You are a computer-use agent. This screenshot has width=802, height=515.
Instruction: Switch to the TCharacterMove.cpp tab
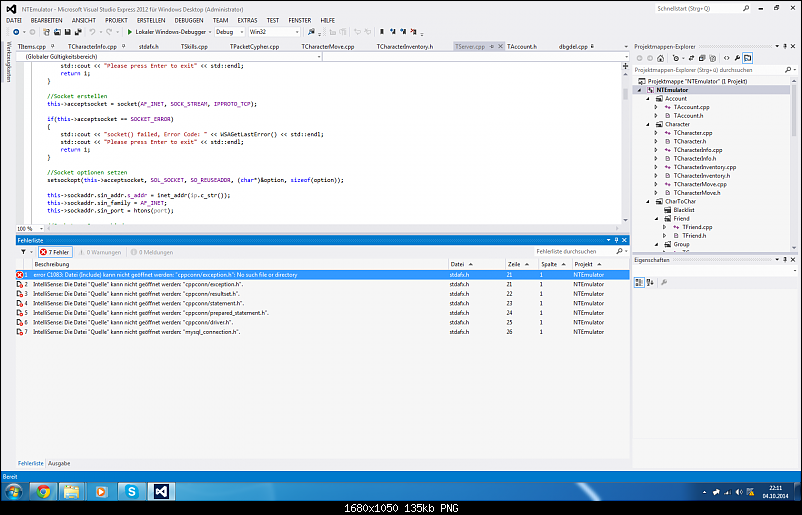(x=328, y=46)
